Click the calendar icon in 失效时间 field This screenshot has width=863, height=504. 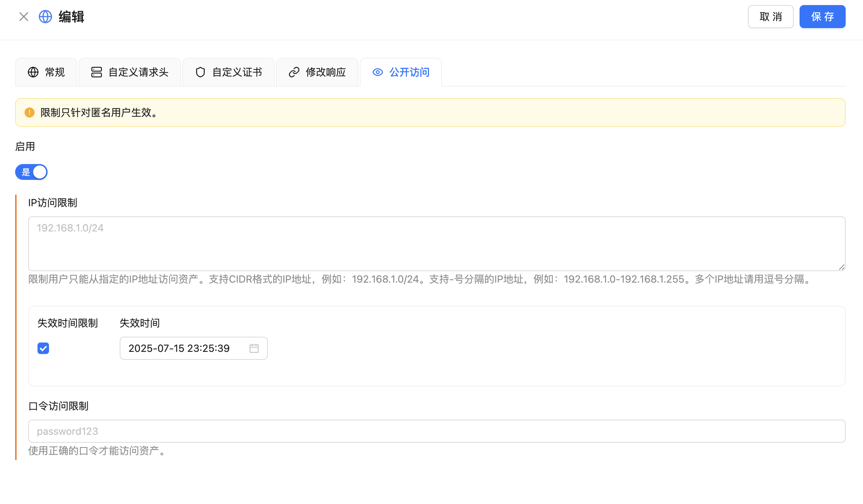pyautogui.click(x=254, y=348)
